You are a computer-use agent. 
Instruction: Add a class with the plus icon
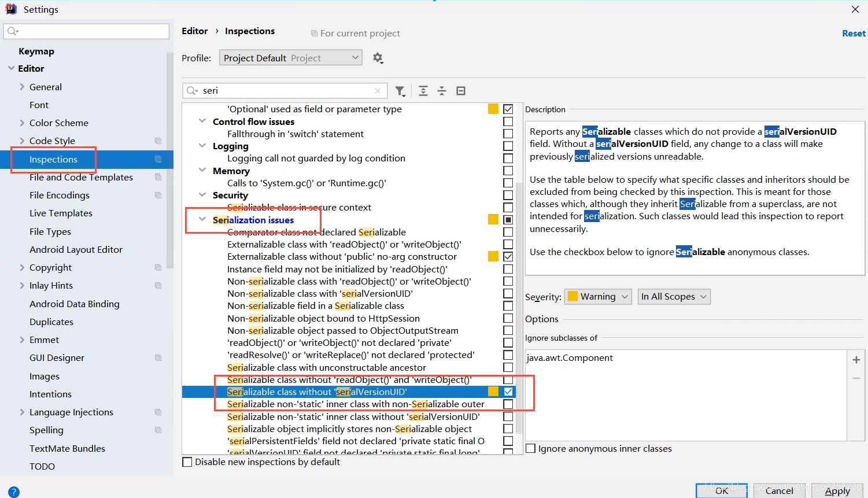pyautogui.click(x=856, y=360)
